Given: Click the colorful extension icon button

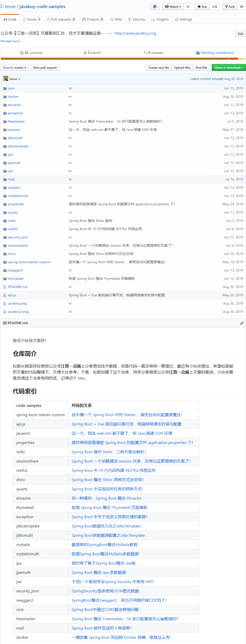Looking at the screenshot, I should 155,7.
